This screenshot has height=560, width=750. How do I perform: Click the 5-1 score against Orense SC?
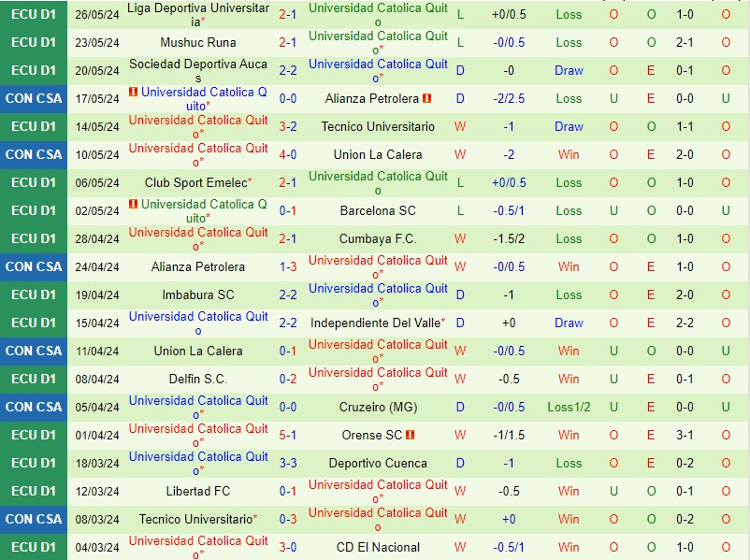tap(288, 435)
